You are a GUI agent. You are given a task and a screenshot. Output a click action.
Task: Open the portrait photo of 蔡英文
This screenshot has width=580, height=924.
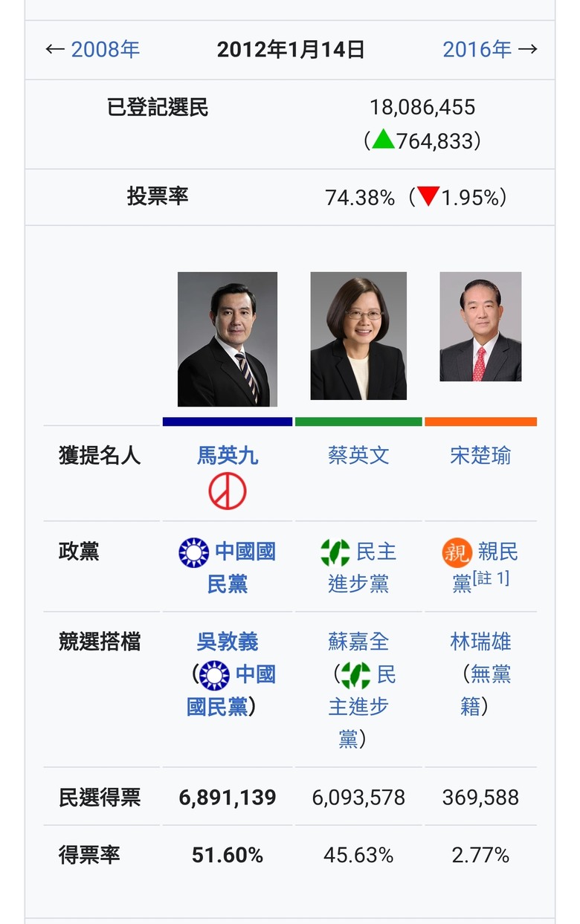click(x=358, y=336)
